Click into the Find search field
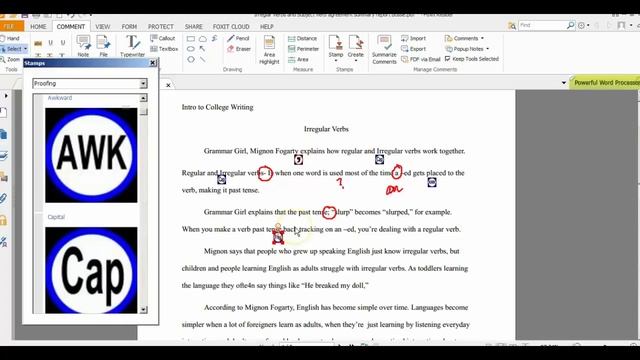This screenshot has width=640, height=360. pyautogui.click(x=542, y=25)
